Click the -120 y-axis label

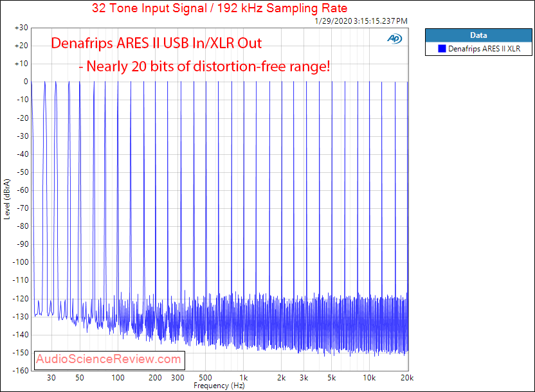tap(21, 299)
